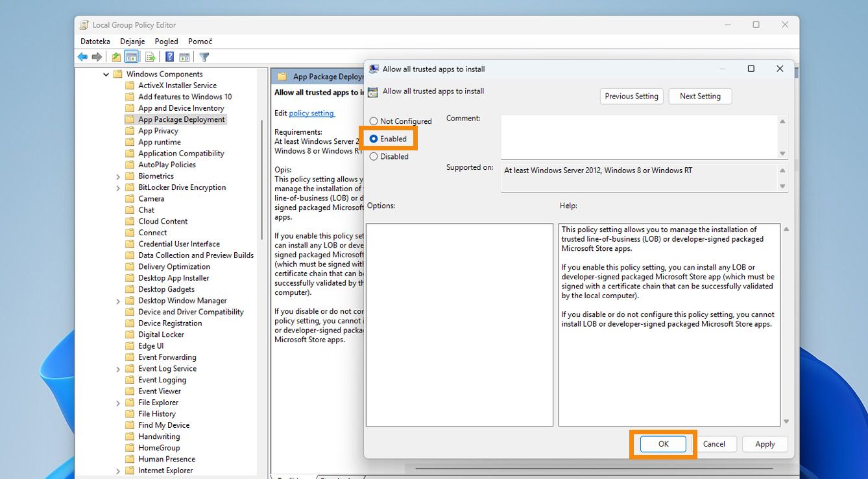Click the gray Forward arrow in toolbar
The height and width of the screenshot is (479, 868).
[x=97, y=57]
